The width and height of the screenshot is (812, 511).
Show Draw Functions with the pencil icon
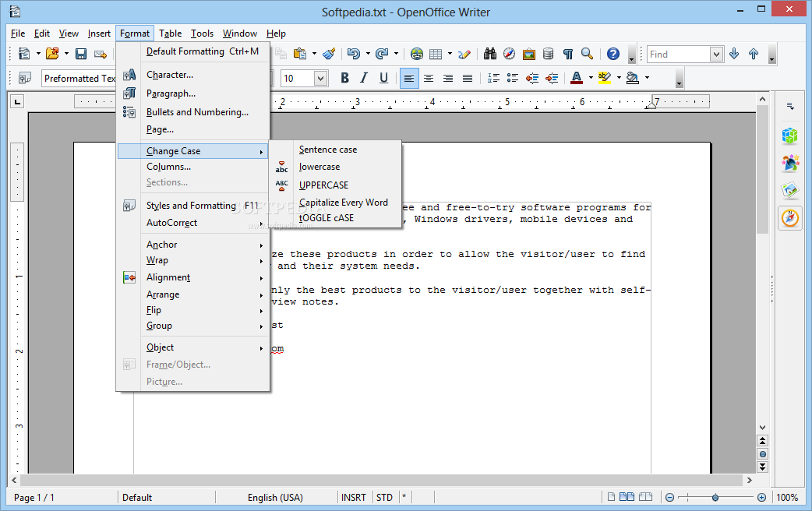(x=464, y=54)
